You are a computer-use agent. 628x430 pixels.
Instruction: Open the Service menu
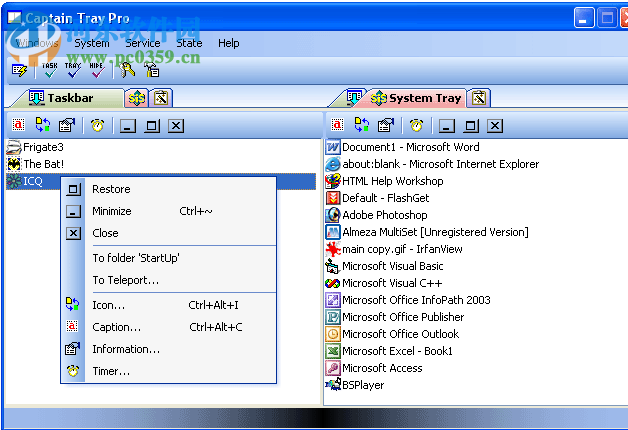click(142, 43)
